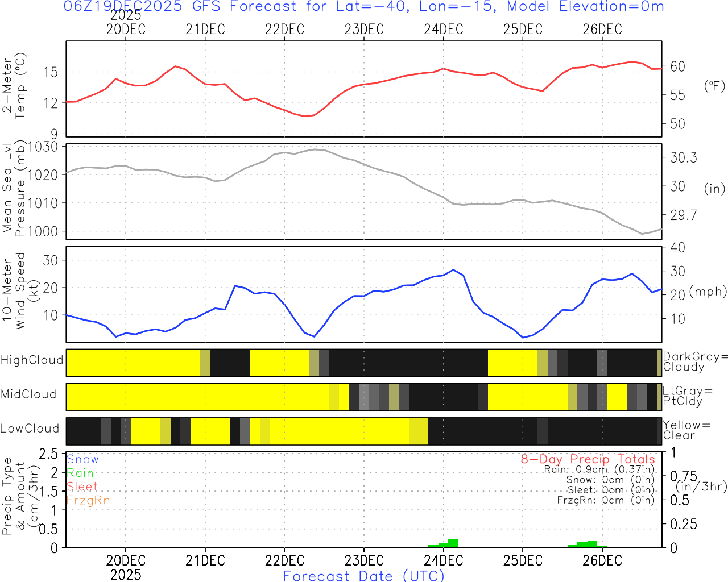Viewport: 728px width, 582px height.
Task: Click the "LtGray= PtCldy" legend text
Action: click(x=687, y=396)
